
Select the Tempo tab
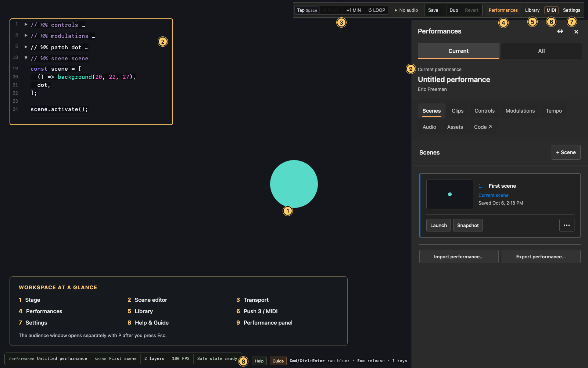(554, 111)
